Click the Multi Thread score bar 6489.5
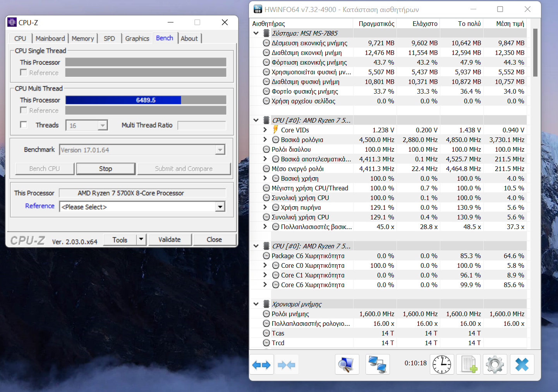The height and width of the screenshot is (392, 558). pyautogui.click(x=146, y=100)
